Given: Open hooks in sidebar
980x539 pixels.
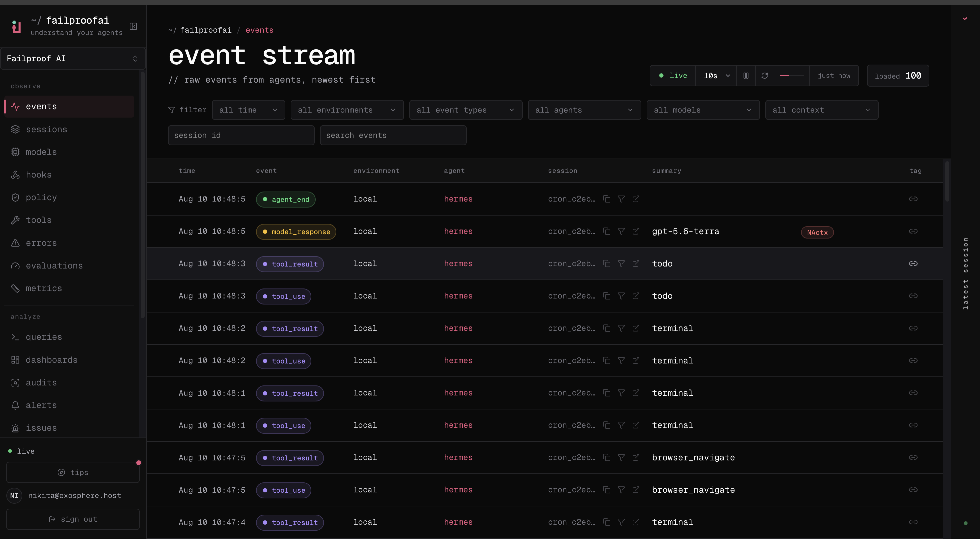Looking at the screenshot, I should [x=69, y=175].
